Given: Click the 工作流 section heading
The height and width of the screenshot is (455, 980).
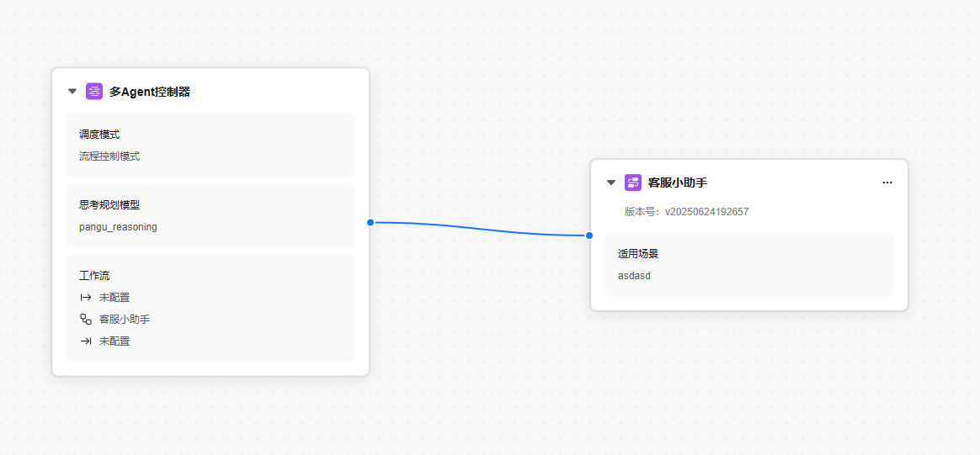Looking at the screenshot, I should 94,276.
